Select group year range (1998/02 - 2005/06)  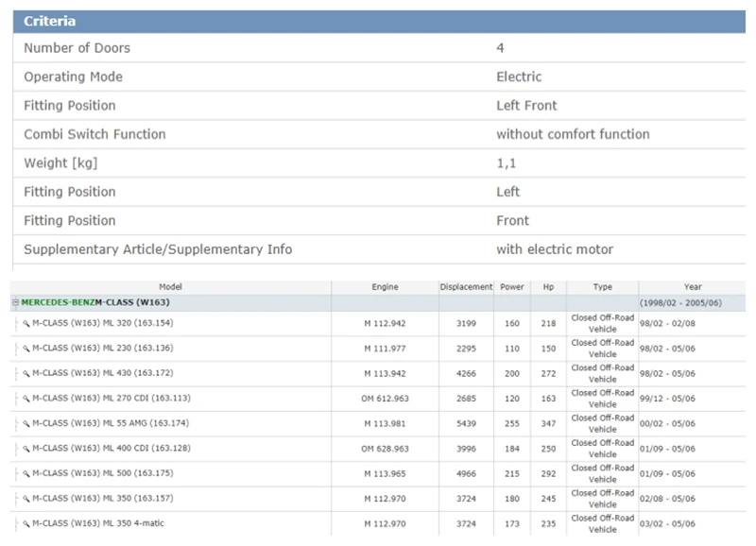tap(680, 303)
